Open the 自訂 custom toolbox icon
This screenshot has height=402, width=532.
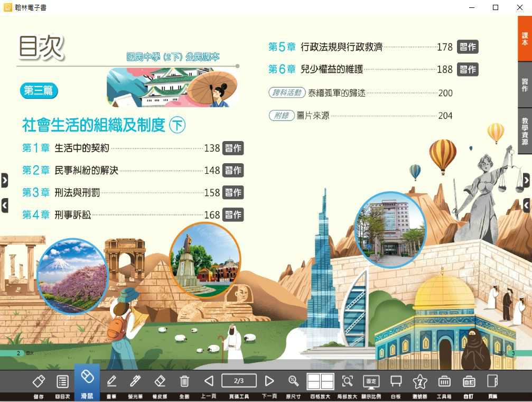click(x=469, y=381)
